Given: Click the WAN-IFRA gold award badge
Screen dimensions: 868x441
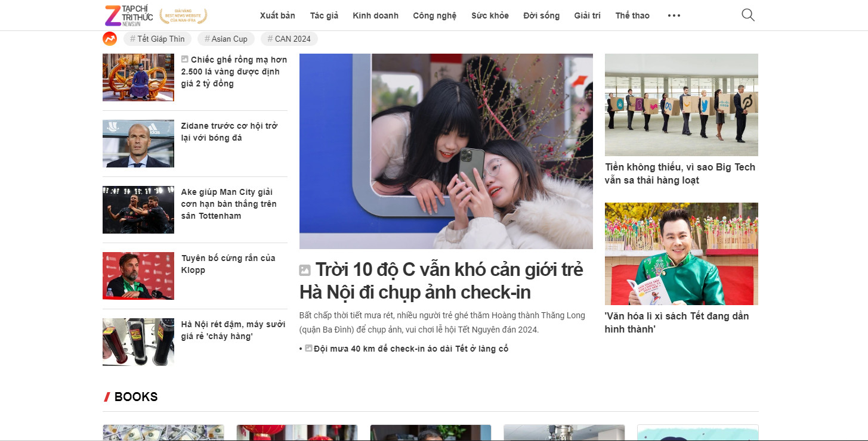Looking at the screenshot, I should pos(184,15).
